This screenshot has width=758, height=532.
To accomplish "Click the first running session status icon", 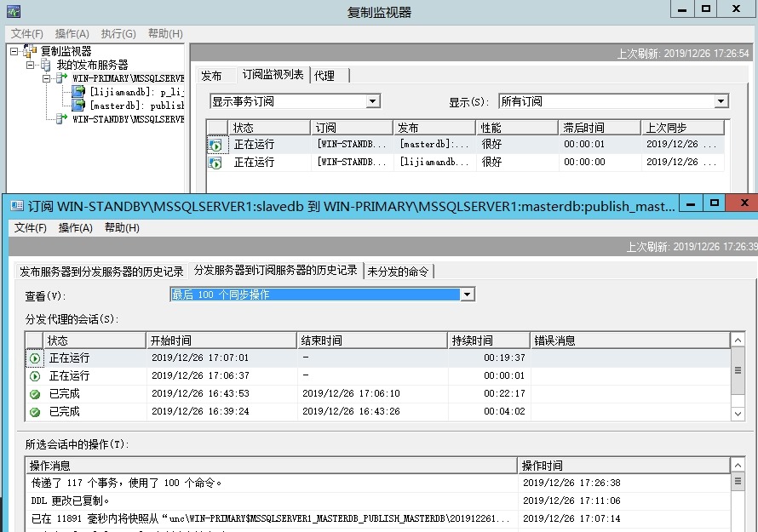I will pos(35,358).
